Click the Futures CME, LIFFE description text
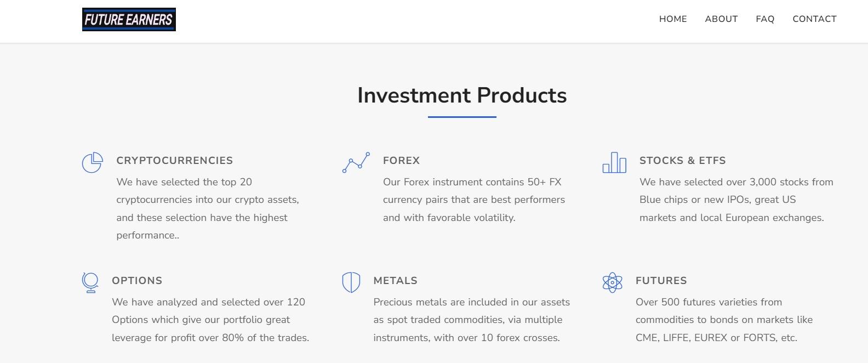 click(x=724, y=320)
